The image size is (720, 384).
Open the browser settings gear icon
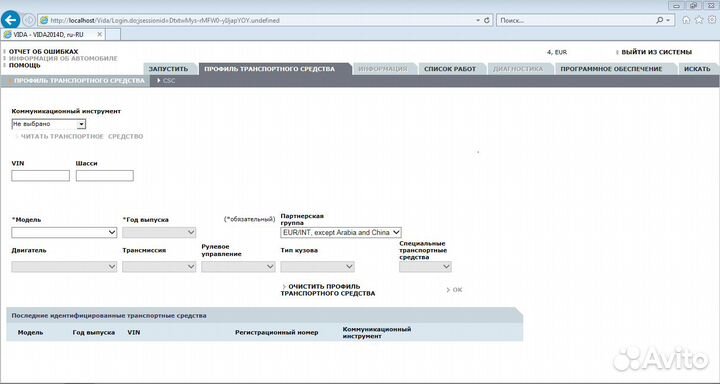click(712, 20)
